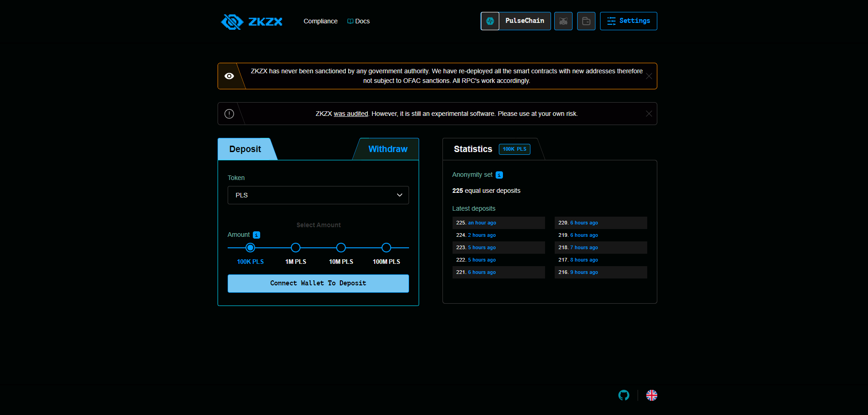This screenshot has height=415, width=868.
Task: Click the PulseChain network icon
Action: (490, 21)
